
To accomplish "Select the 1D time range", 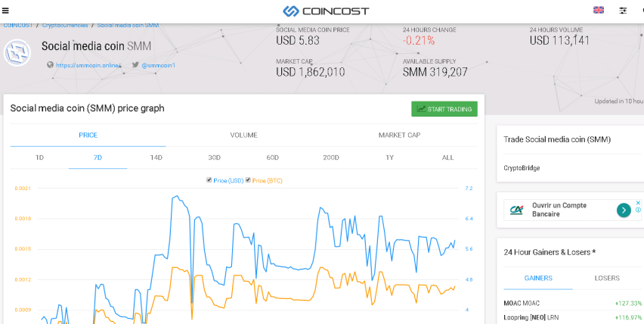I will click(x=39, y=157).
